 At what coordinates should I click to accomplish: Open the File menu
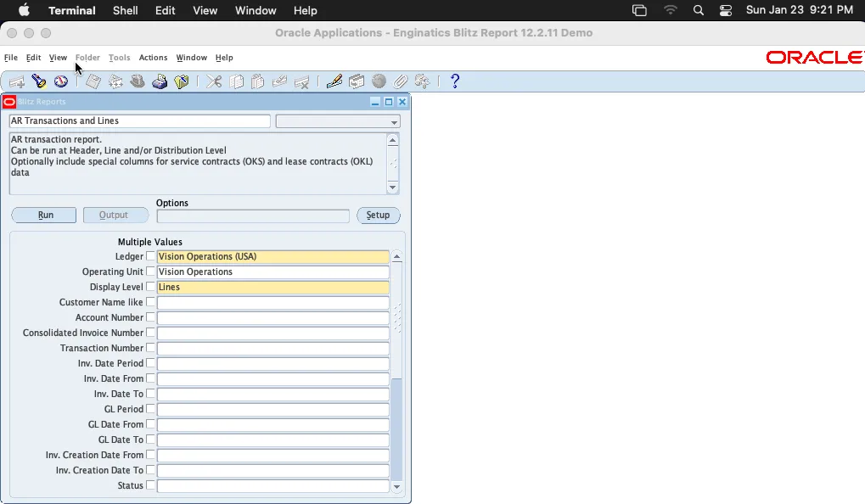[11, 58]
